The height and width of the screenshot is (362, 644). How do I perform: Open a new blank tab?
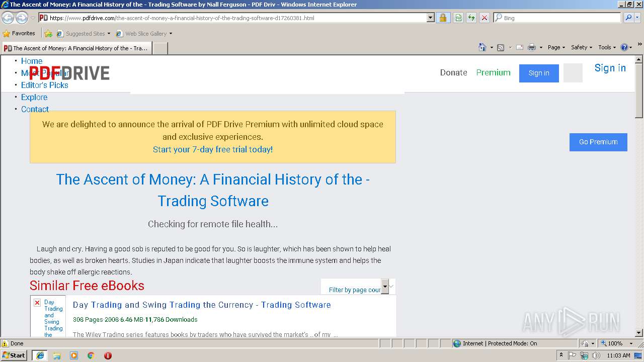click(x=160, y=48)
